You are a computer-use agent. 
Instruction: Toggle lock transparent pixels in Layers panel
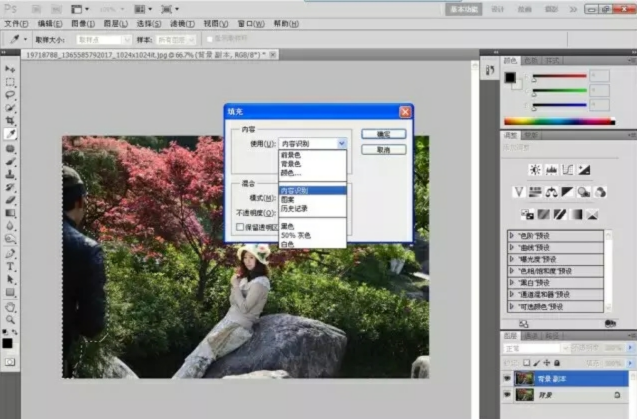click(x=526, y=363)
